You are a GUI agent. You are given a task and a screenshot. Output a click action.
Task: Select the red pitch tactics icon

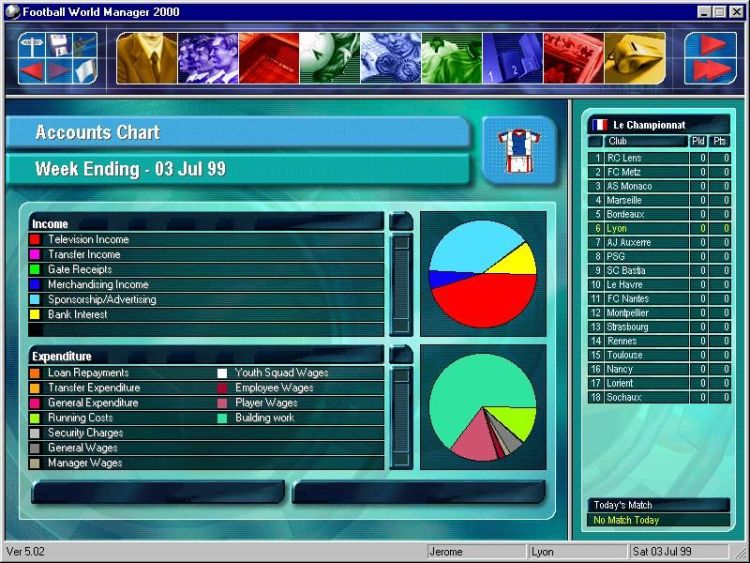[269, 58]
